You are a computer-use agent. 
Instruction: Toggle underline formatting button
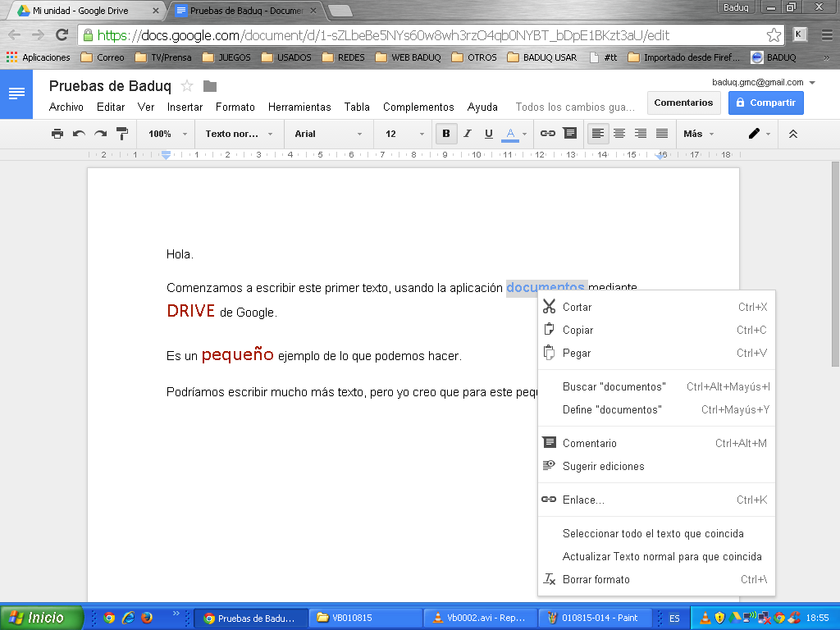[x=489, y=134]
